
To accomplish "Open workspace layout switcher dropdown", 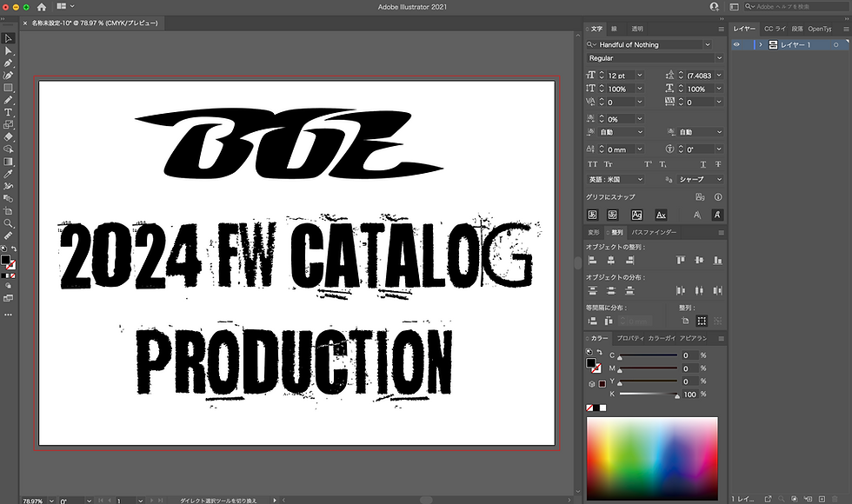I will click(65, 7).
